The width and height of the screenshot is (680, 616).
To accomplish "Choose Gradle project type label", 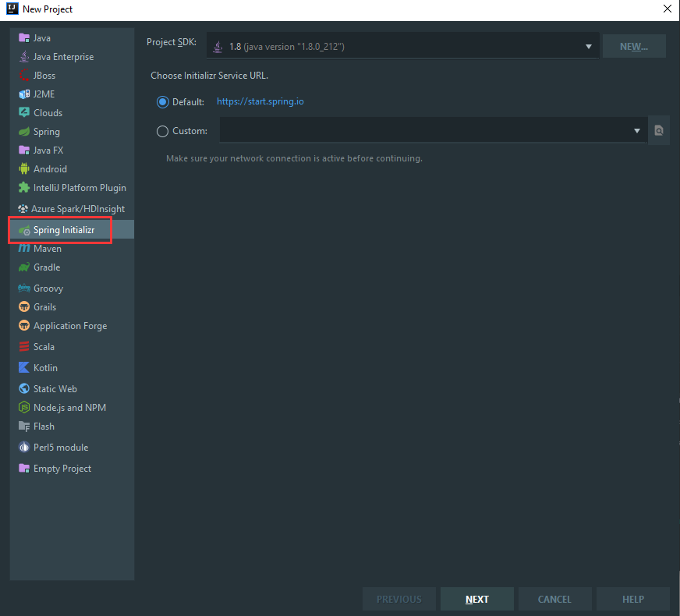I will pos(47,267).
